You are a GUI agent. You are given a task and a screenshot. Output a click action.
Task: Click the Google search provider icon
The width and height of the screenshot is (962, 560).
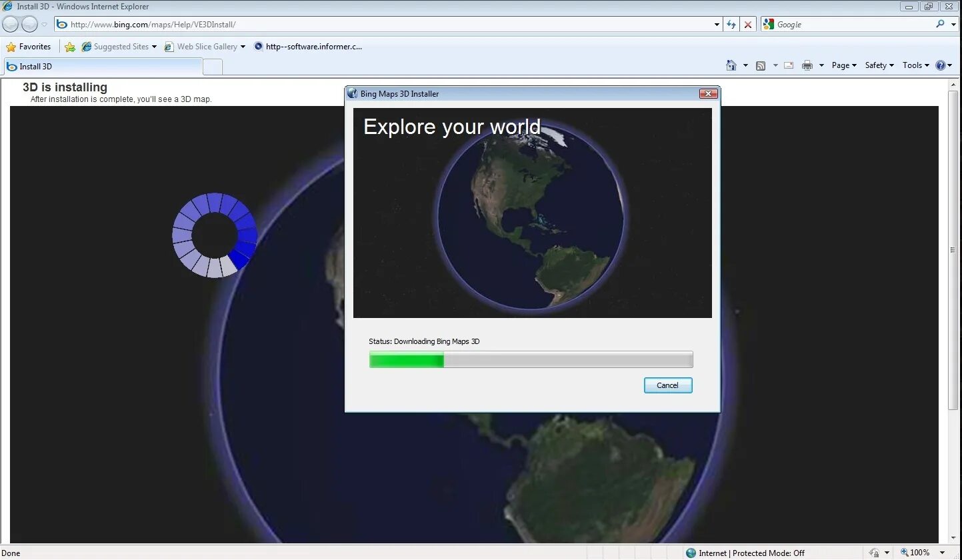pyautogui.click(x=769, y=24)
